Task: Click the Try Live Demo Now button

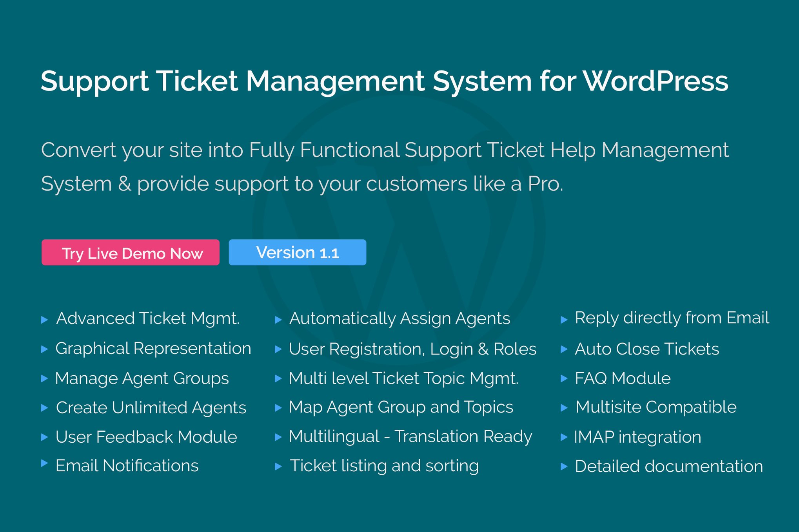Action: 130,253
